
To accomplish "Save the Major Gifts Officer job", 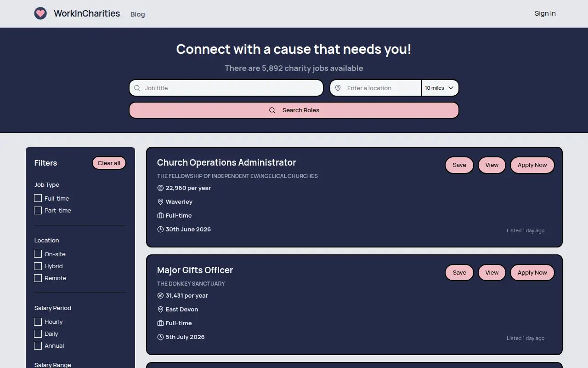I will (x=459, y=273).
